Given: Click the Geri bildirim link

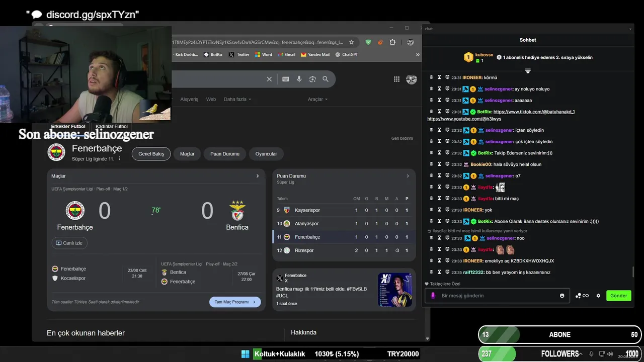Looking at the screenshot, I should [402, 138].
